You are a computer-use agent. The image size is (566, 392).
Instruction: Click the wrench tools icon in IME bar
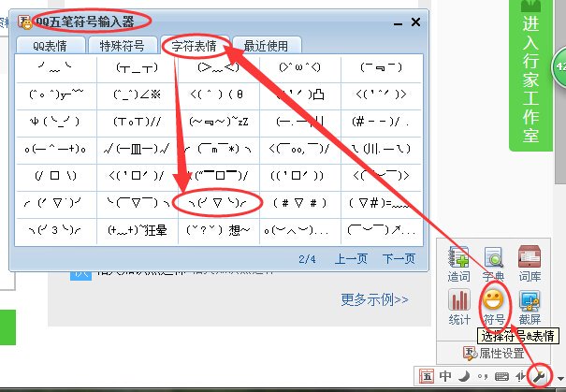[539, 377]
